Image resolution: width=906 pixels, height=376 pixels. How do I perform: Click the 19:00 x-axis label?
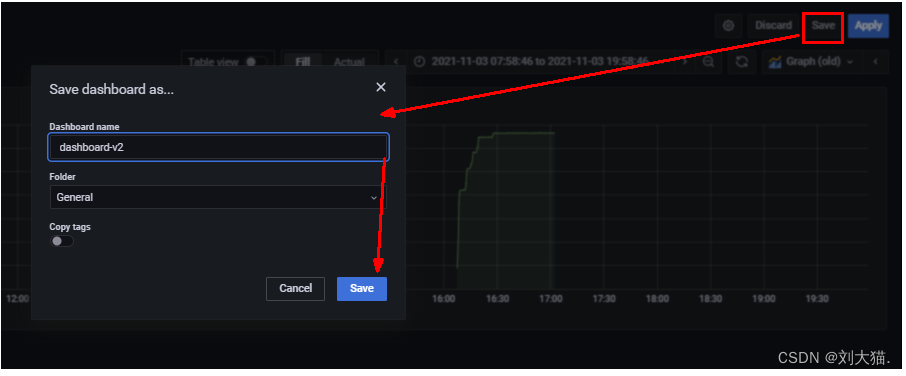pyautogui.click(x=763, y=299)
